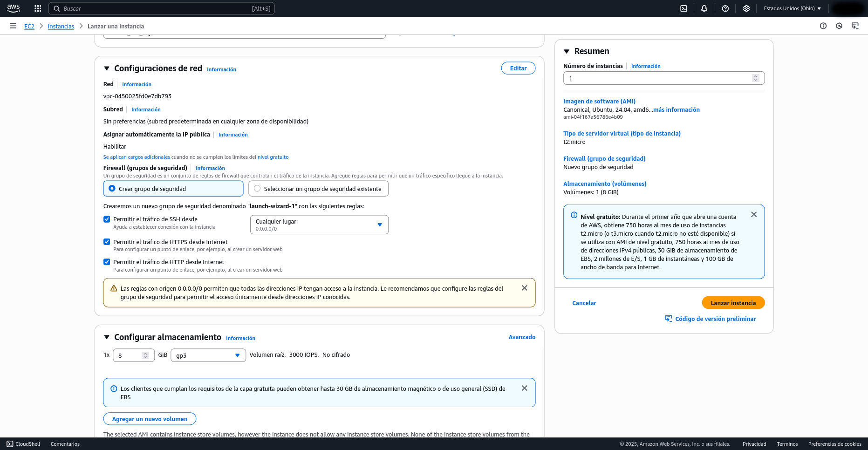Collapse the Configuraciones de red section

coord(107,68)
